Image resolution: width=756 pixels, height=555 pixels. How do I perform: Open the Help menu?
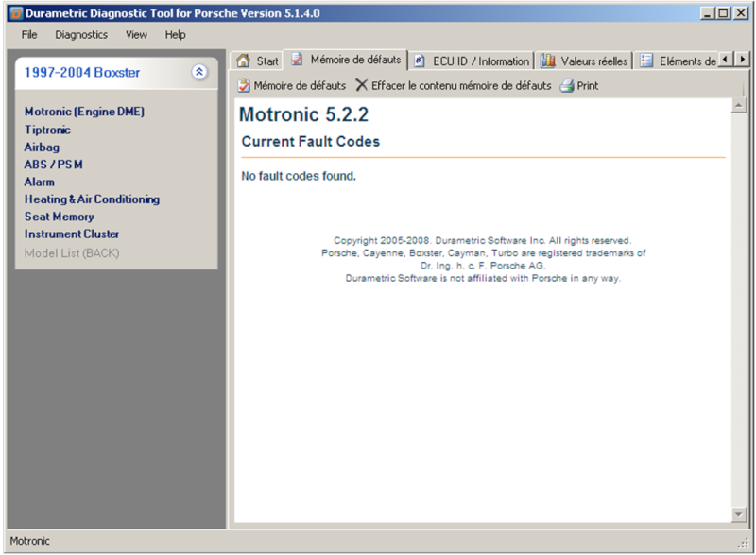[175, 35]
